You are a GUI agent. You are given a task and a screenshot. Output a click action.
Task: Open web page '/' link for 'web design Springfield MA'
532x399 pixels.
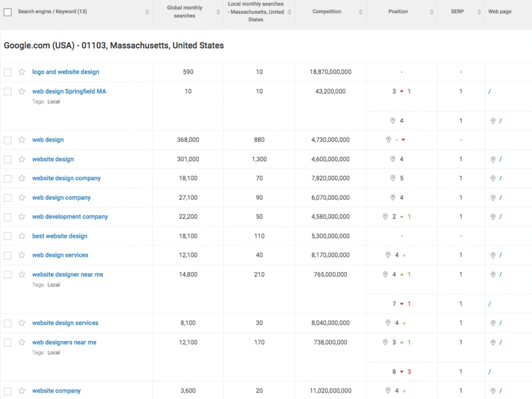pyautogui.click(x=489, y=92)
